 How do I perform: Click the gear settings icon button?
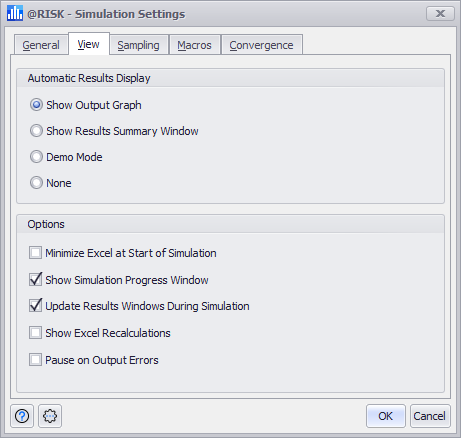50,416
